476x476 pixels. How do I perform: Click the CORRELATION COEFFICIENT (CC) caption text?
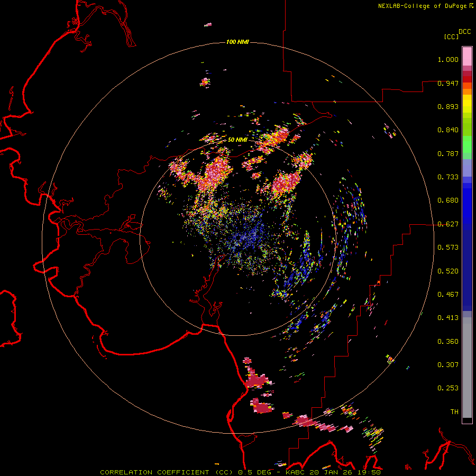pos(167,472)
